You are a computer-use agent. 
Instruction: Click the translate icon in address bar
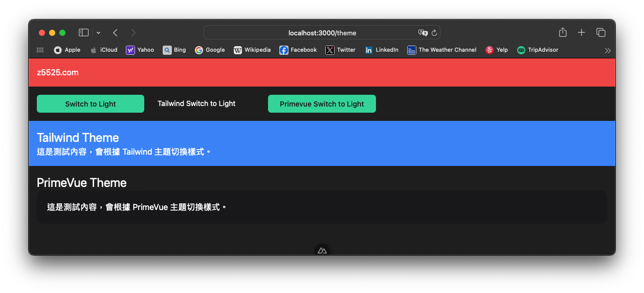click(x=423, y=33)
